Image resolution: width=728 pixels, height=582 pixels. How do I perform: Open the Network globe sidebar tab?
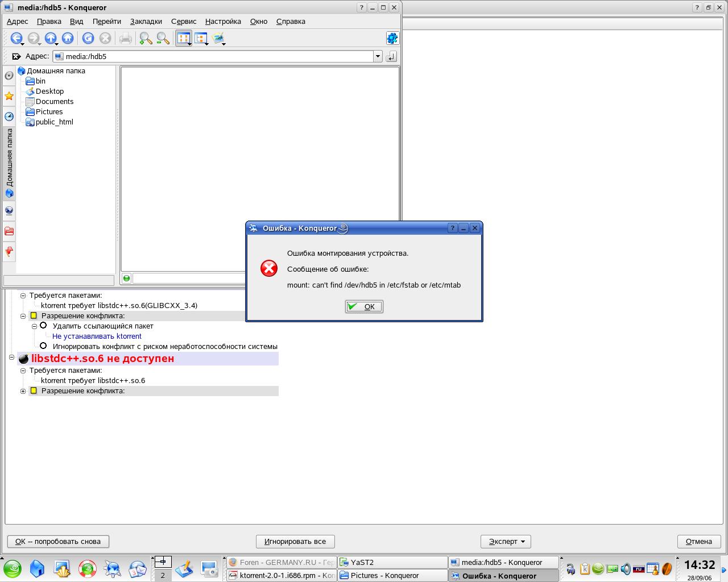(x=9, y=211)
